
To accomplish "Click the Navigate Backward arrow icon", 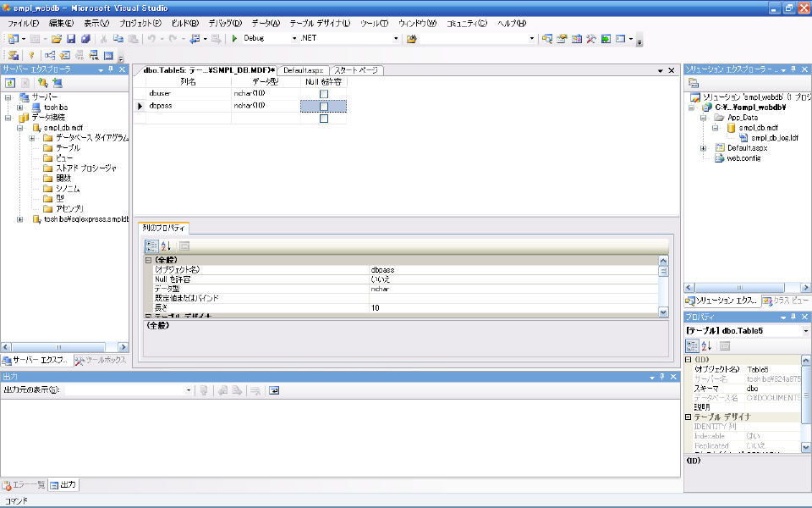I will point(195,38).
